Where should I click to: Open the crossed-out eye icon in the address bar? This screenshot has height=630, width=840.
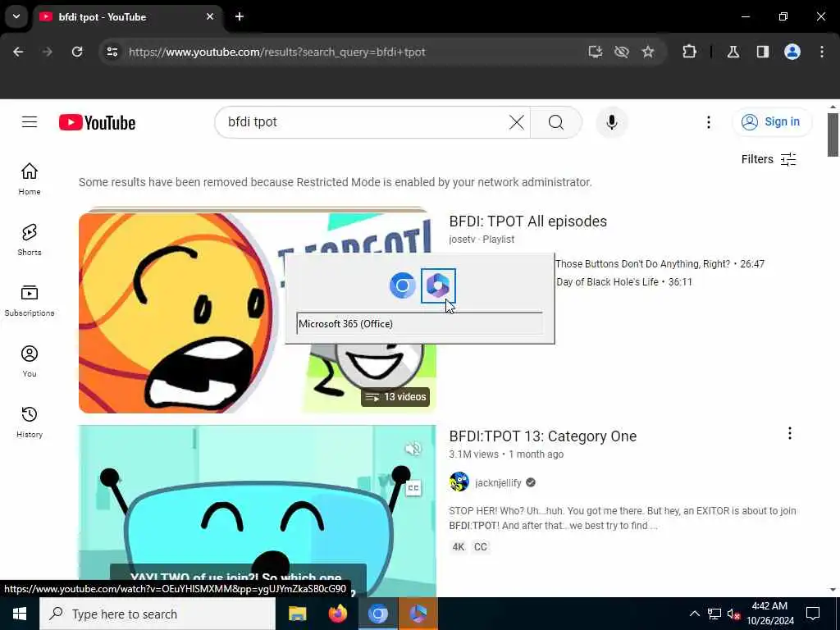coord(622,52)
